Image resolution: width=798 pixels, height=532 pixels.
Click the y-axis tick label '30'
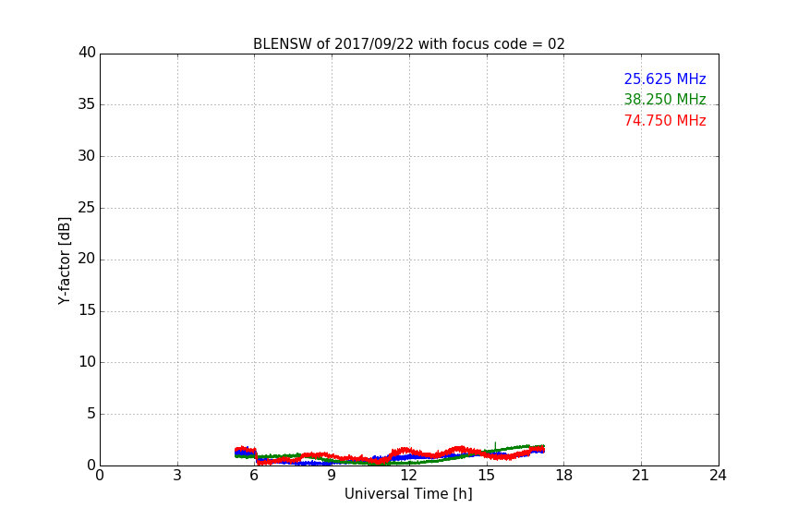click(87, 156)
